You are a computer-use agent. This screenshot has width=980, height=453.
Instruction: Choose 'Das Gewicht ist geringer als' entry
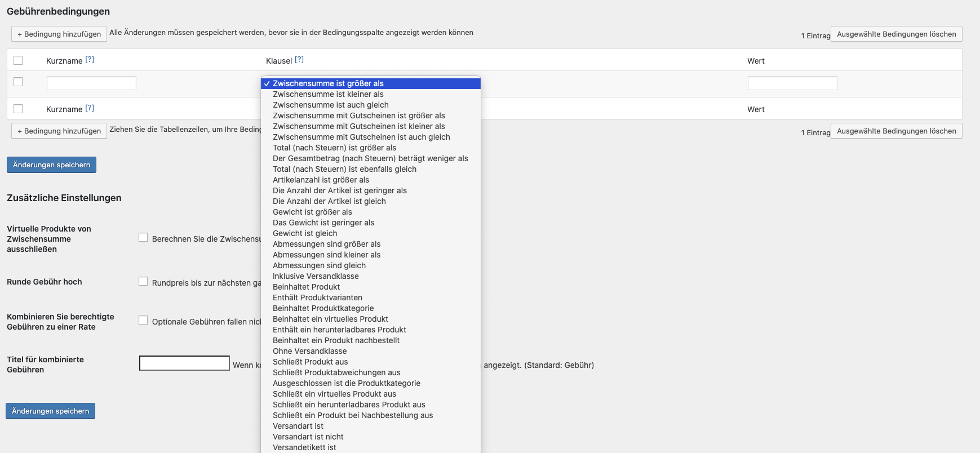coord(371,223)
